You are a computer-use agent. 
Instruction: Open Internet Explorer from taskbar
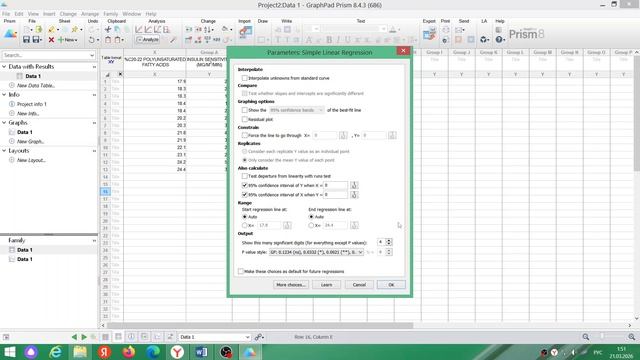point(56,352)
